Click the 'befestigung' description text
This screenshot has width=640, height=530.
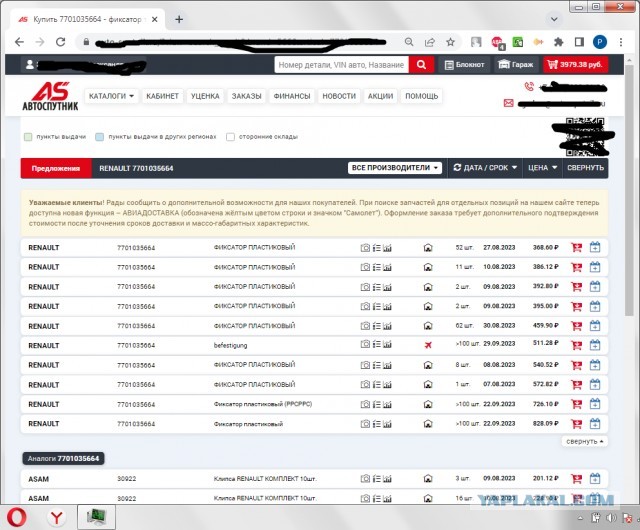[230, 345]
